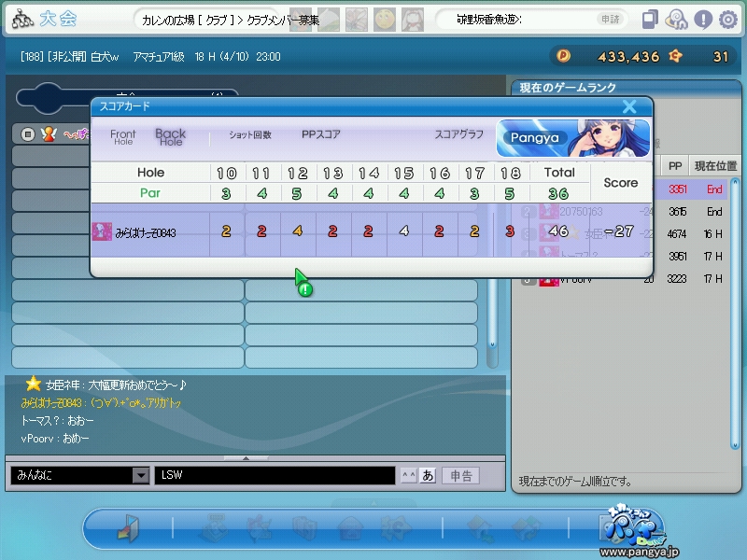Click the angel character icon in player list
The height and width of the screenshot is (560, 747).
click(49, 134)
